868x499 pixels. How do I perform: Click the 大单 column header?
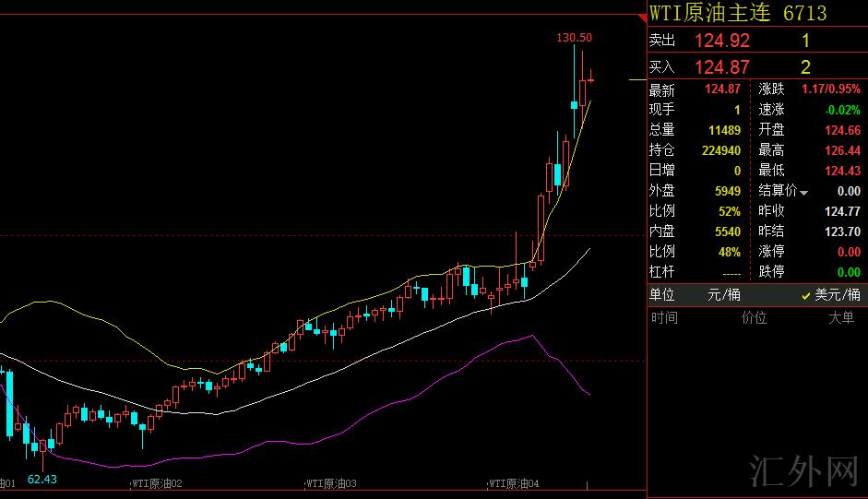pos(841,317)
